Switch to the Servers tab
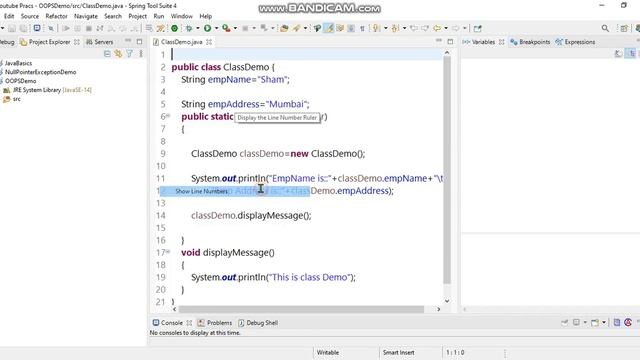 point(100,42)
